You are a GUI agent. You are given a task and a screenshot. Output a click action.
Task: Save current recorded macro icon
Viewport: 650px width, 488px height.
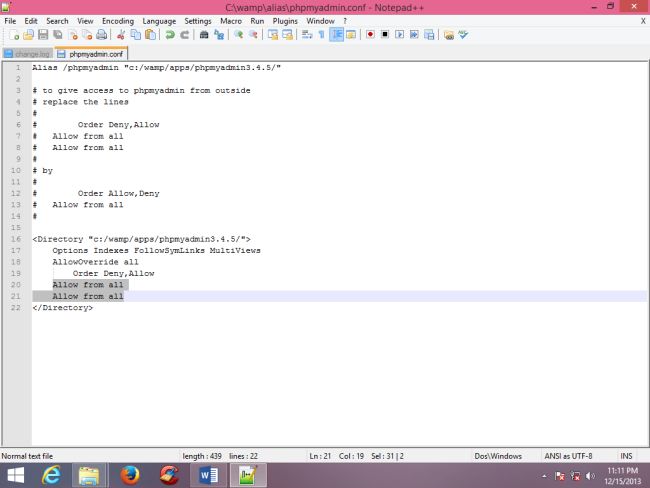point(429,35)
